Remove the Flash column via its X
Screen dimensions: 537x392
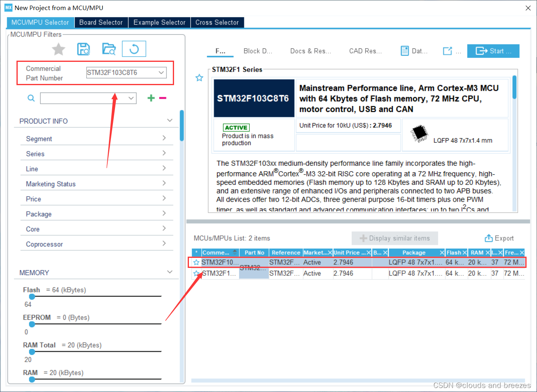465,253
